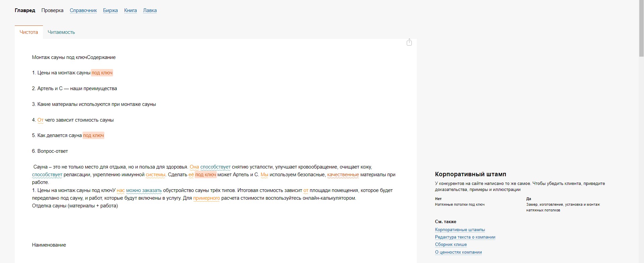The height and width of the screenshot is (263, 644).
Task: Click the page vertical scrollbar thumb
Action: point(641,28)
